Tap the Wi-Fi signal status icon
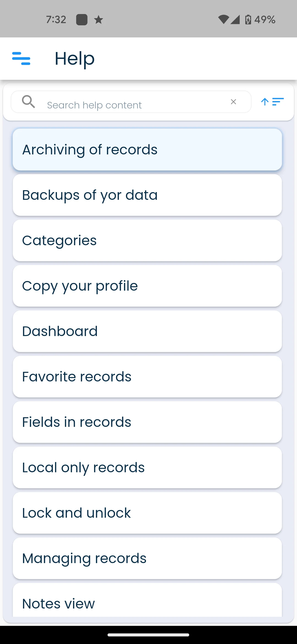 tap(223, 20)
